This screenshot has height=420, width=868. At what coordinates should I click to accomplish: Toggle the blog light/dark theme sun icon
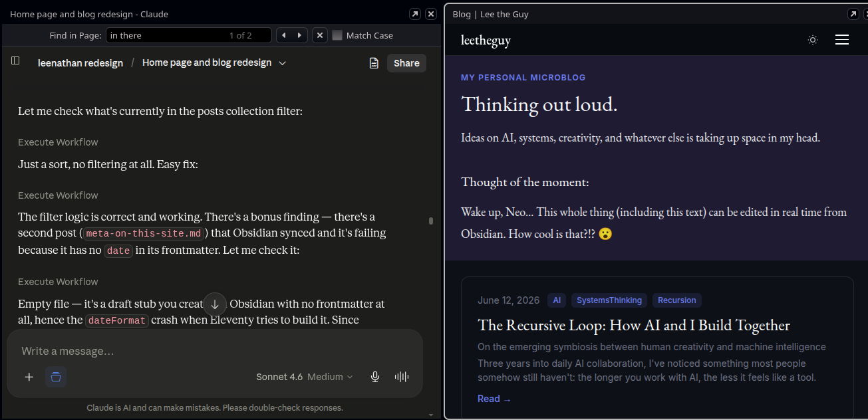coord(812,40)
